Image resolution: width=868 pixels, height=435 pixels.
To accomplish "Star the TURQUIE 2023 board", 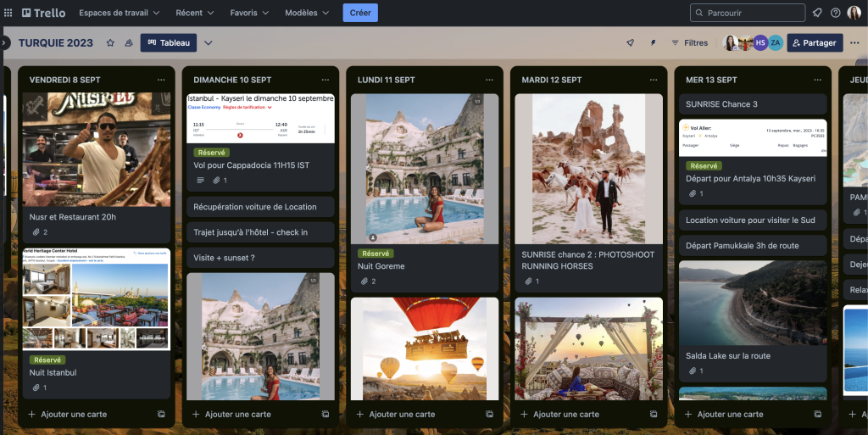I will (110, 43).
